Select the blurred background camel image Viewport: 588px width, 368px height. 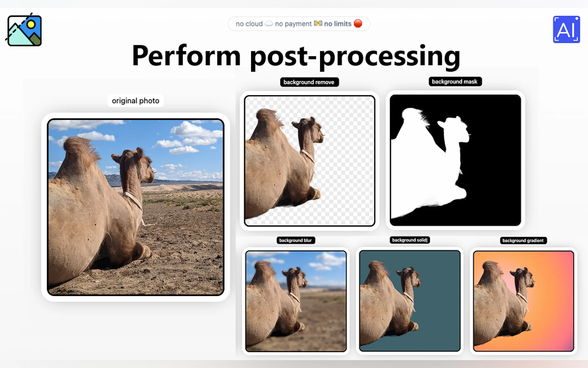point(296,301)
